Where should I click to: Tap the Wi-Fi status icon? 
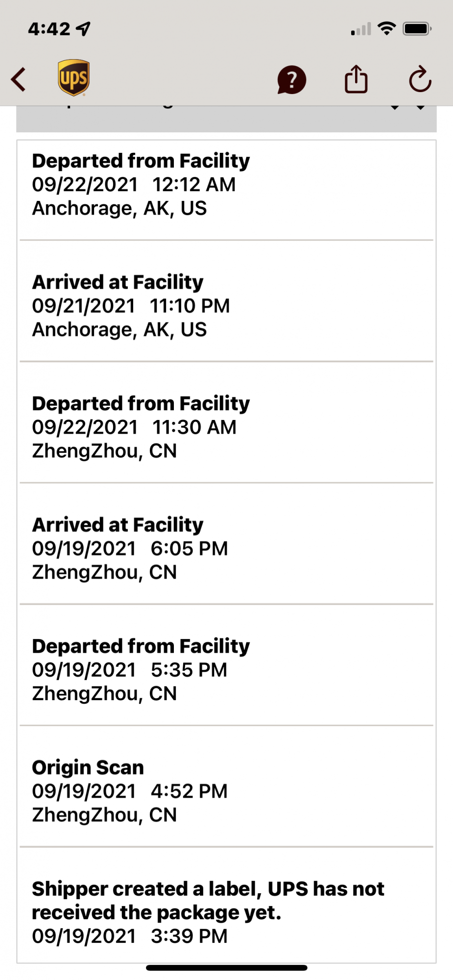click(x=387, y=29)
